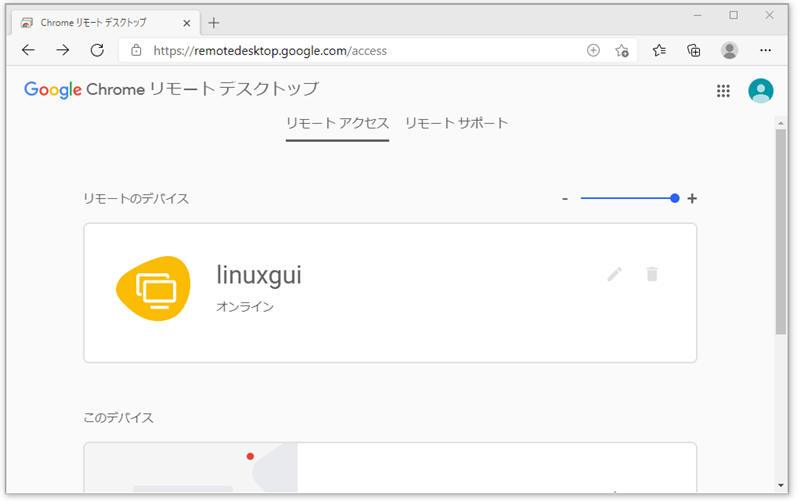Increase device tile size with plus button
This screenshot has width=800, height=501.
692,198
